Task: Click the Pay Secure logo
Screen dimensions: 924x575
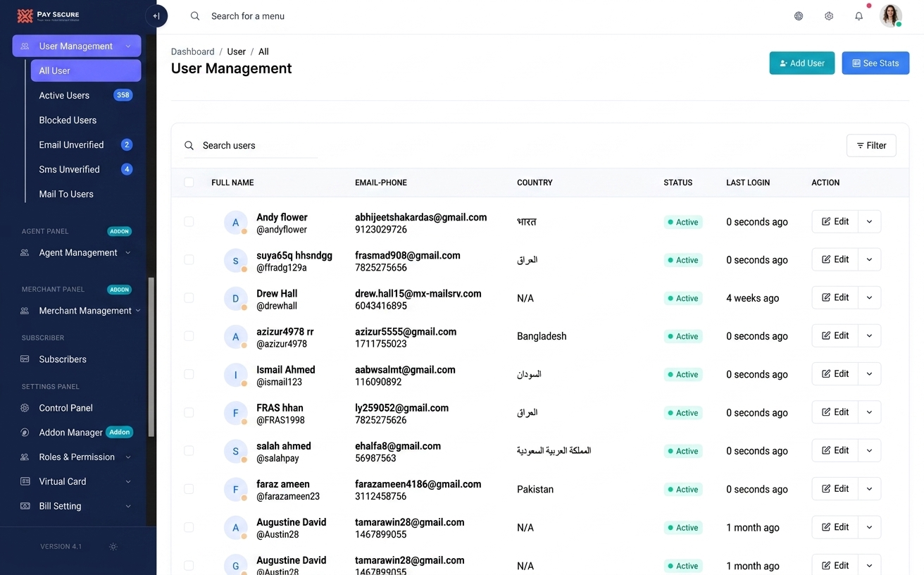Action: pyautogui.click(x=49, y=16)
